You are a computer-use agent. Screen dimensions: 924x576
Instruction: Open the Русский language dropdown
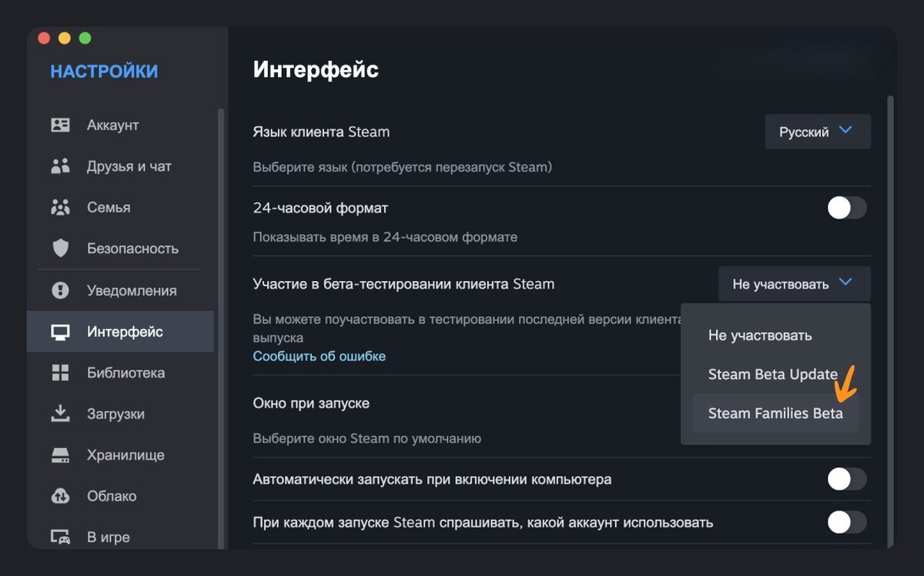817,132
